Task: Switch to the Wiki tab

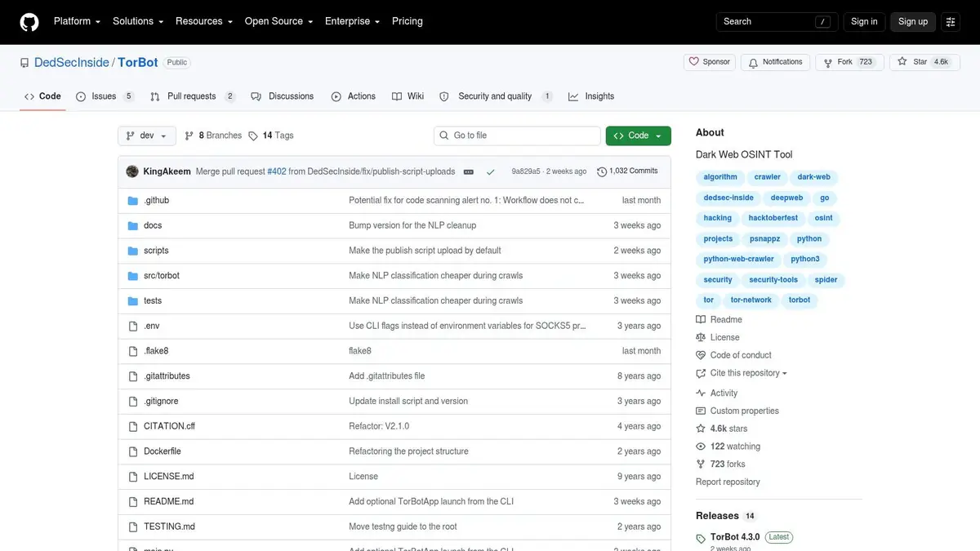Action: click(408, 96)
